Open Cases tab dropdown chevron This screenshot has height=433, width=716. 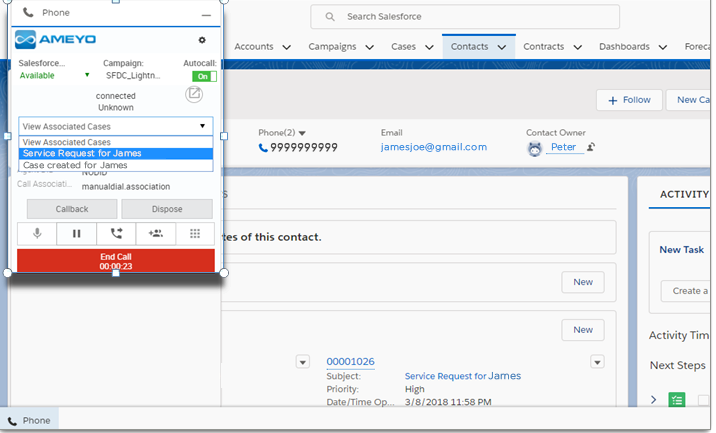pyautogui.click(x=429, y=47)
